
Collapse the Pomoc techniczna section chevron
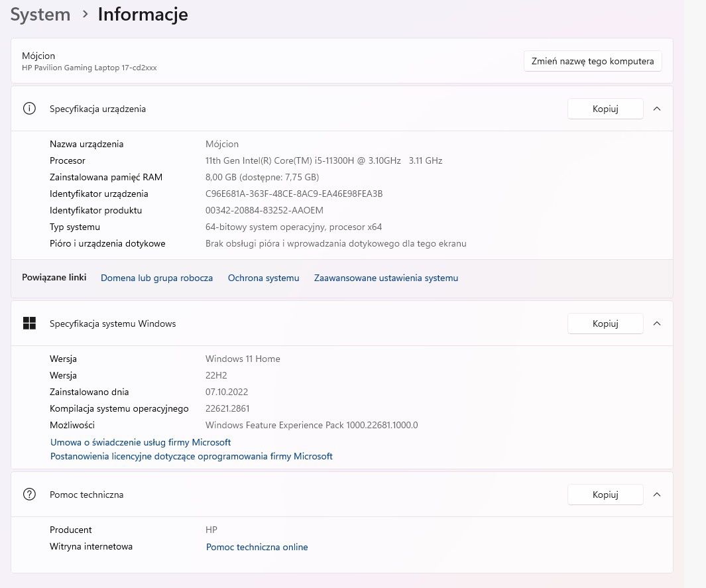657,495
